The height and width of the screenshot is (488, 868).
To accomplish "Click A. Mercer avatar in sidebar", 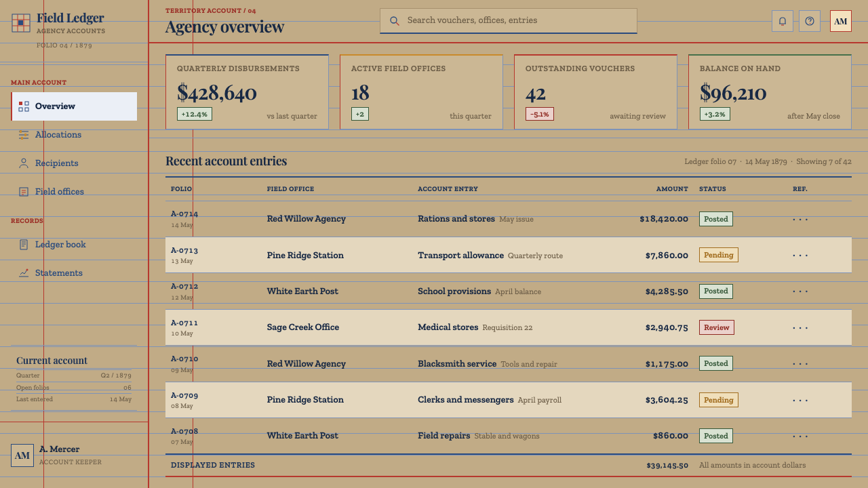I will (22, 455).
